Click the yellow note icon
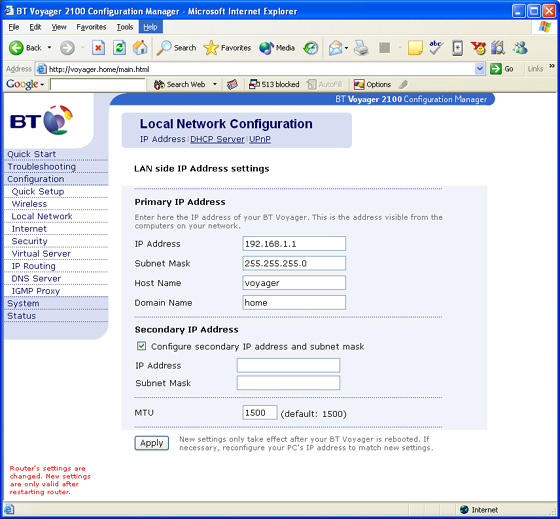Viewport: 560px width, 519px height. [415, 48]
